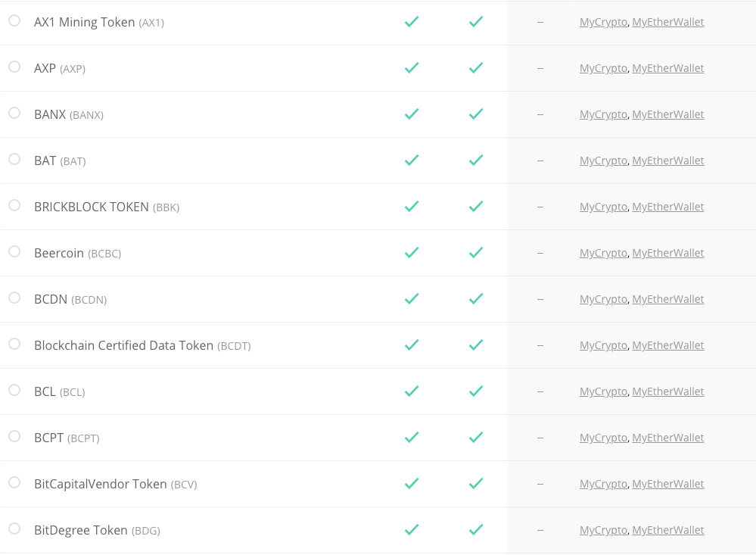This screenshot has height=555, width=756.
Task: Open MyEtherWallet link for BitCapitalVendor Token
Action: tap(667, 484)
